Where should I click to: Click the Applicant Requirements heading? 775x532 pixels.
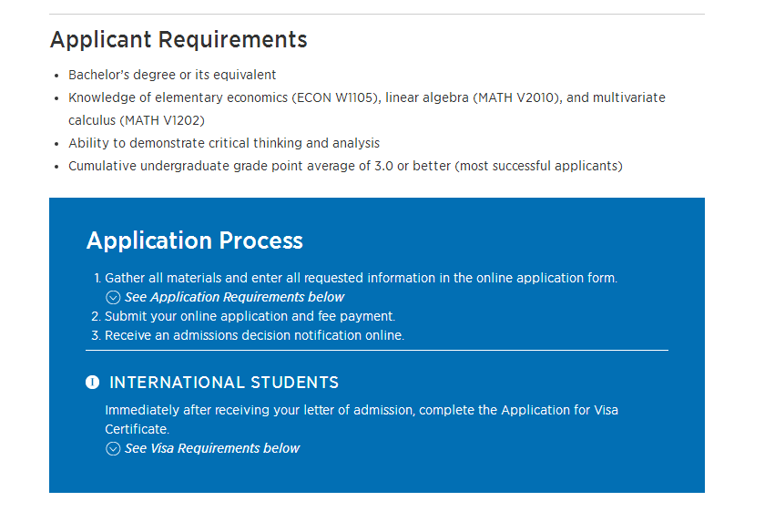click(178, 40)
